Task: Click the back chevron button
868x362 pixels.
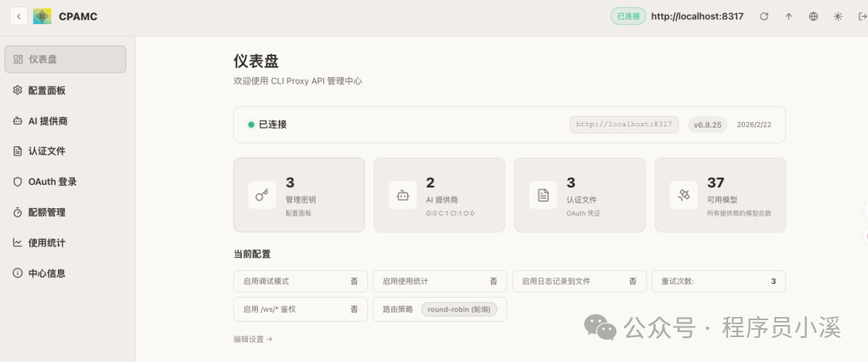Action: pos(18,17)
